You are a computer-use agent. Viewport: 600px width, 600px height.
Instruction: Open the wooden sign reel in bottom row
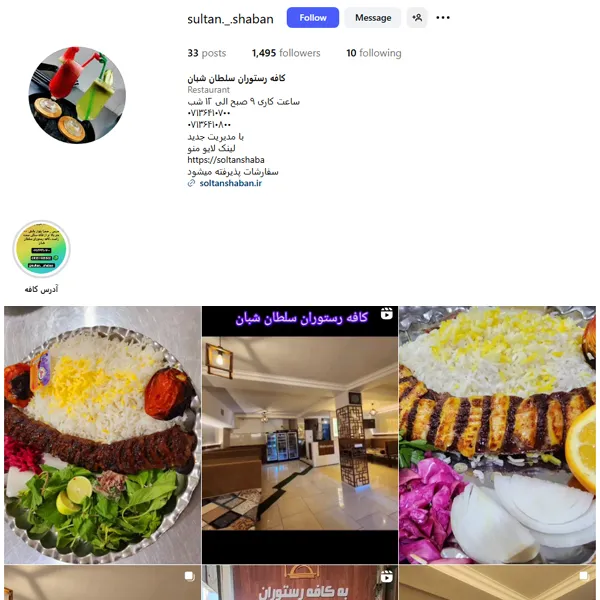point(300,583)
